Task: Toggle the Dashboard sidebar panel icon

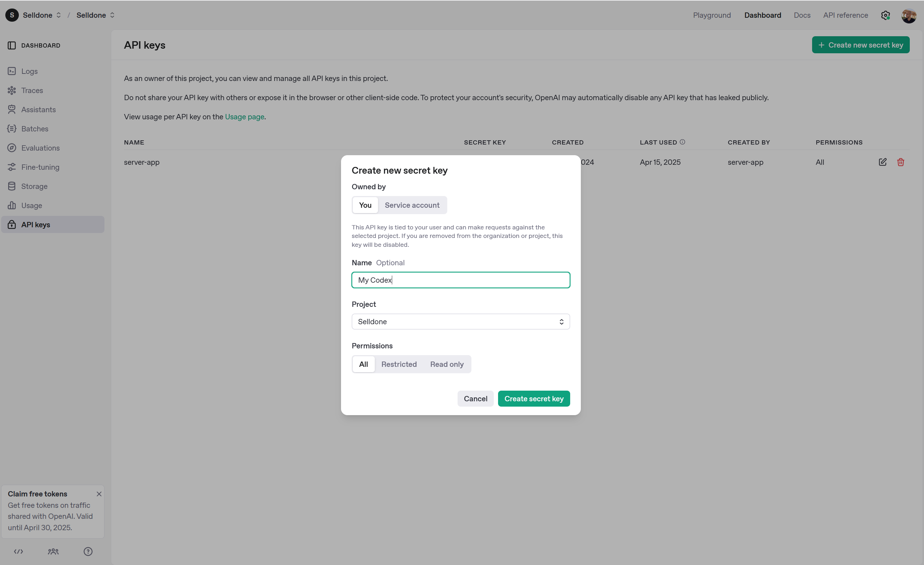Action: point(12,45)
